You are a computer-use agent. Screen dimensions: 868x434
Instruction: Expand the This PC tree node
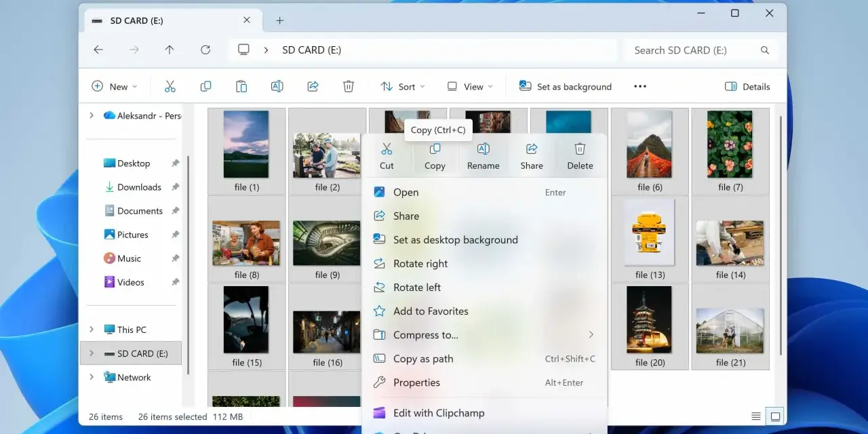(x=92, y=330)
